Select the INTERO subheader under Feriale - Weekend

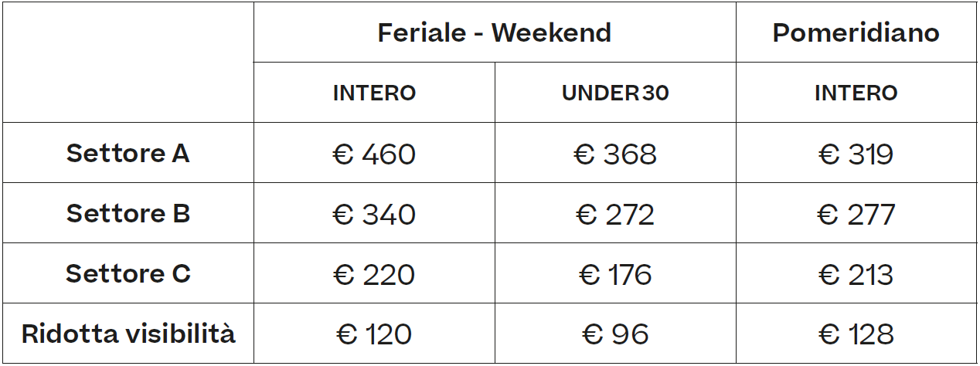(x=374, y=93)
